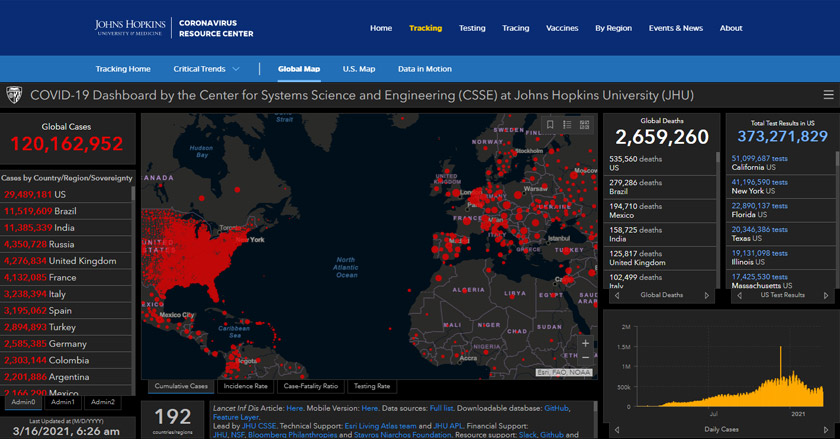Open the basemap gallery grid icon
The image size is (840, 439).
click(584, 125)
